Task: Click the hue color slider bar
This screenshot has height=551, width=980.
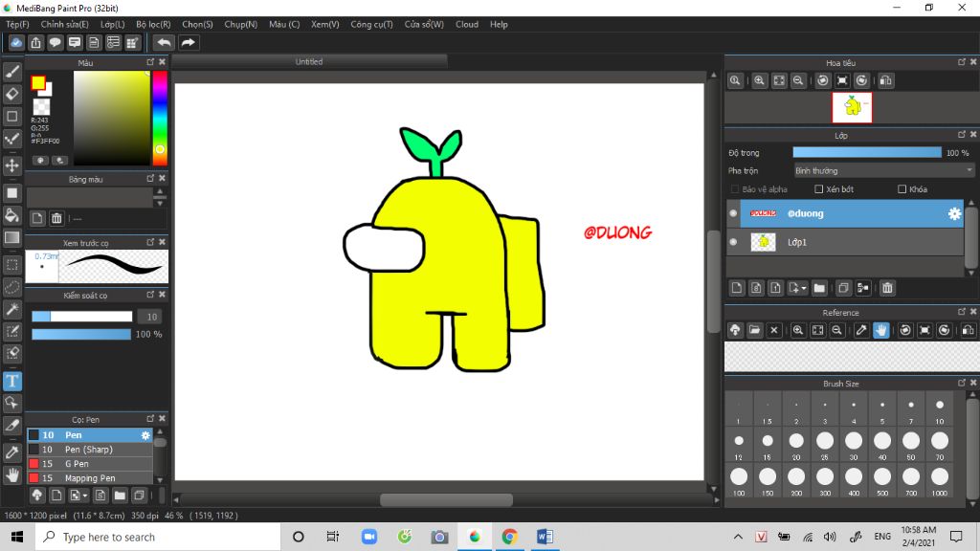Action: tap(160, 118)
